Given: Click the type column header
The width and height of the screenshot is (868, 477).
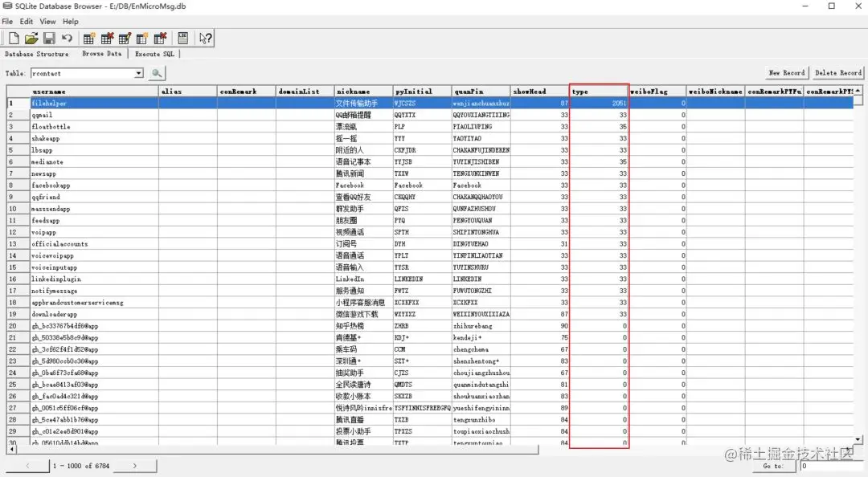Looking at the screenshot, I should coord(599,92).
